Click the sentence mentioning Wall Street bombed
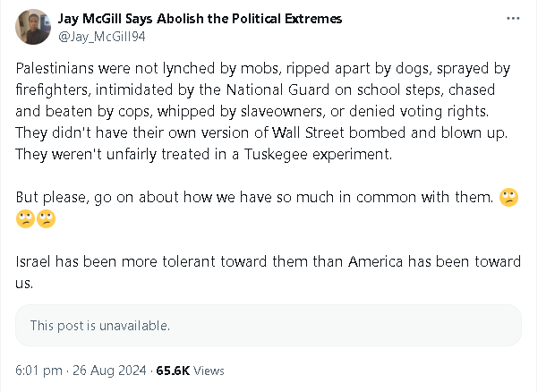Screen dimensions: 546x392 point(261,133)
